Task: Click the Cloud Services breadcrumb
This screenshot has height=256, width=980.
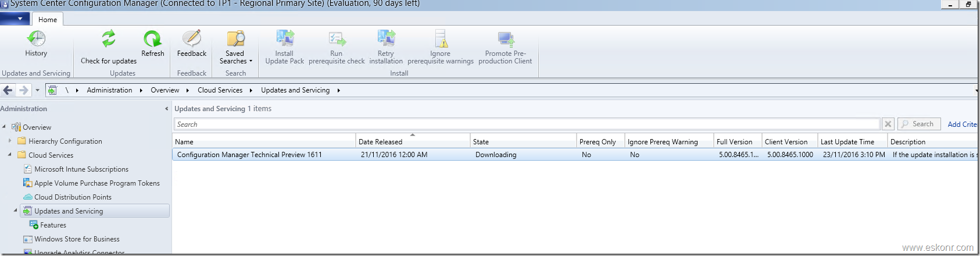Action: [x=220, y=90]
